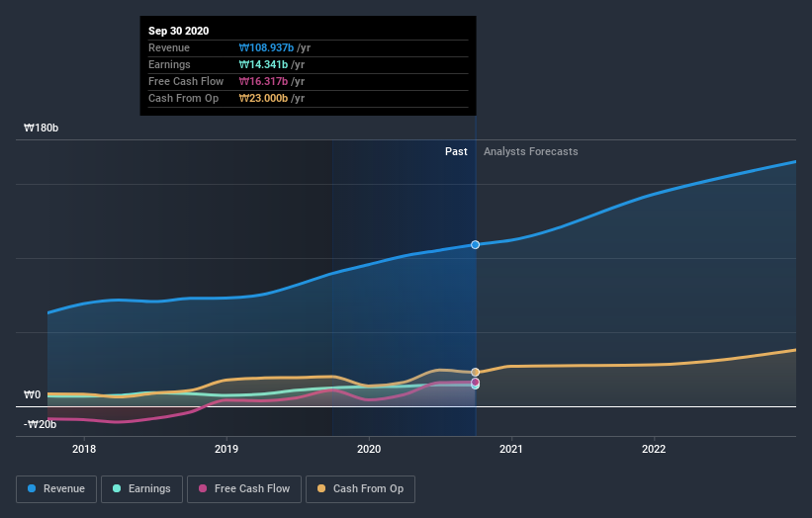Screen dimensions: 812x518
Task: Click the ₩0 y-axis label
Action: [32, 394]
